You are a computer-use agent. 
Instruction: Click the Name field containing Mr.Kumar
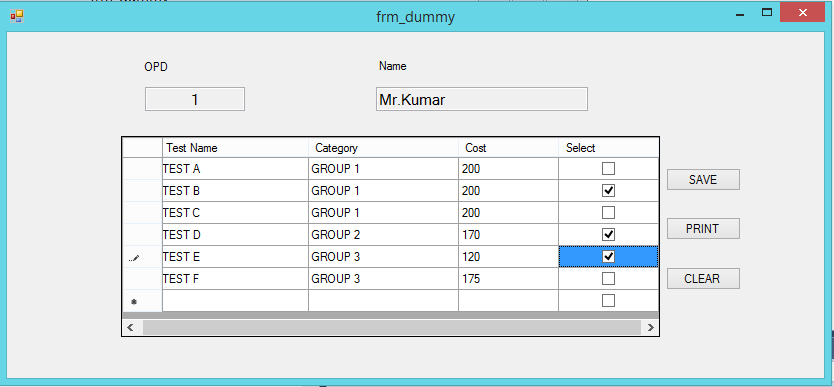click(482, 99)
